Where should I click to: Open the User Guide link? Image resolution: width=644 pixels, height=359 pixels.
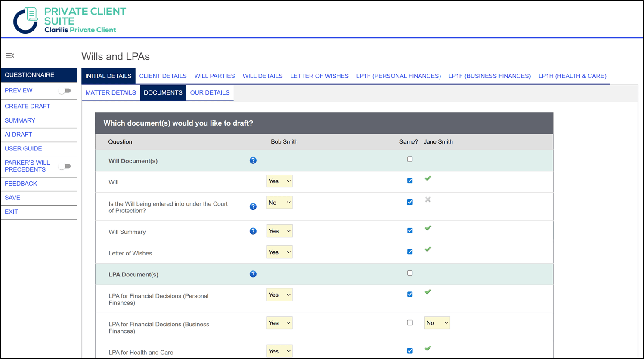pos(23,149)
